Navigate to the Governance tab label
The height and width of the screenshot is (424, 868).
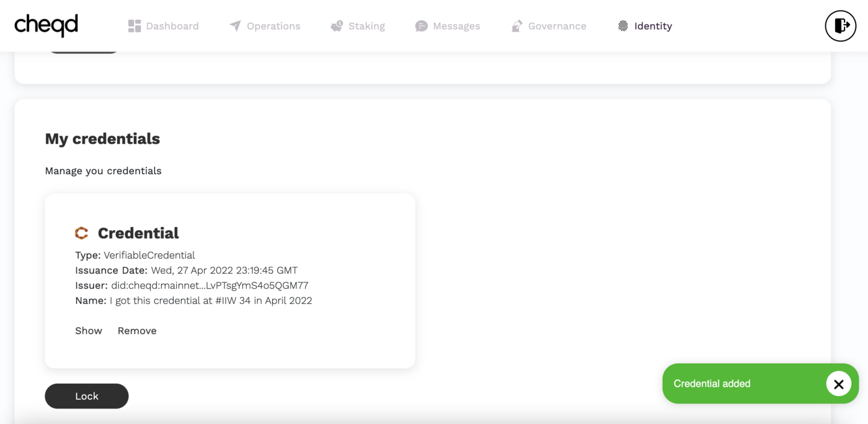[x=557, y=26]
